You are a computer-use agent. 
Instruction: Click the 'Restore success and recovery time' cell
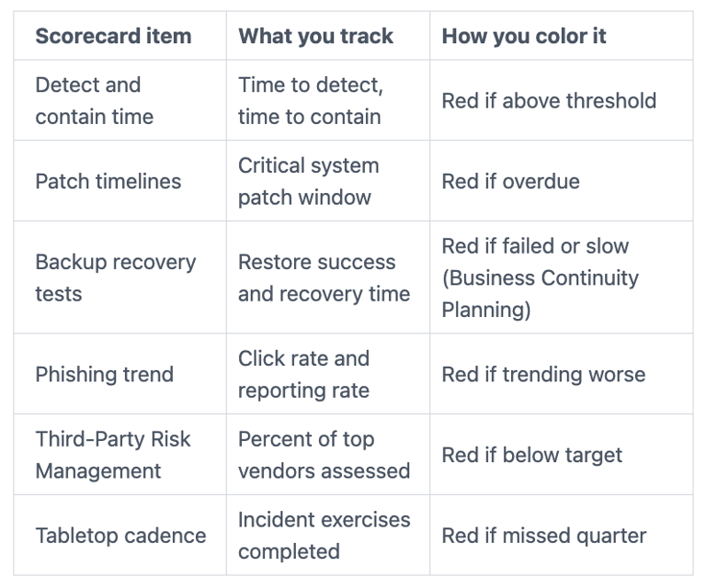(x=324, y=277)
